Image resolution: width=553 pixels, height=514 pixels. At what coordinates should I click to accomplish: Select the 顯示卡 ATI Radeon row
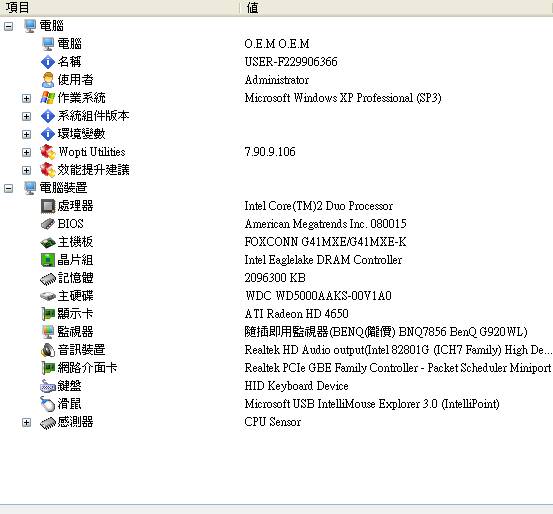(276, 314)
